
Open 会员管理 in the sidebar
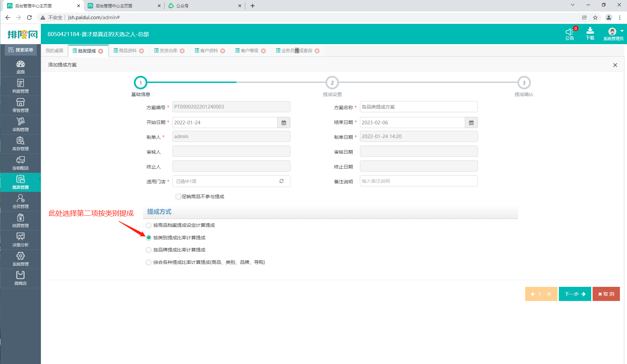[21, 202]
